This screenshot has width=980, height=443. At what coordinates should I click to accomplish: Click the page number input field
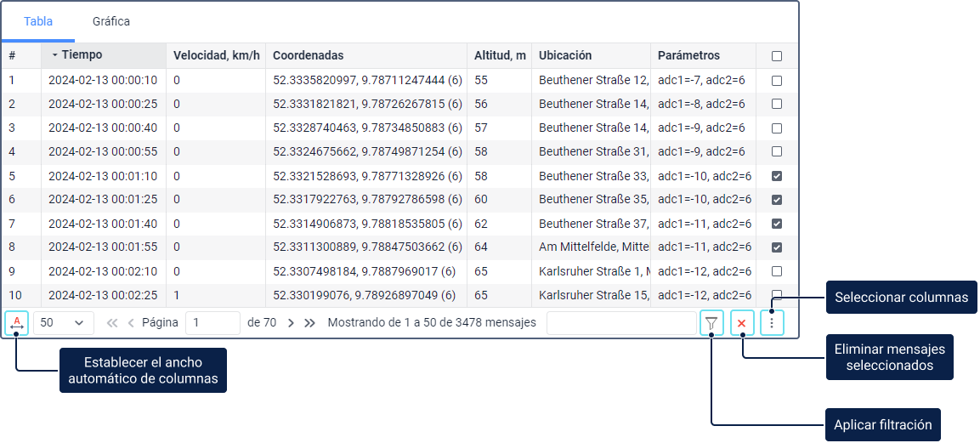click(212, 323)
